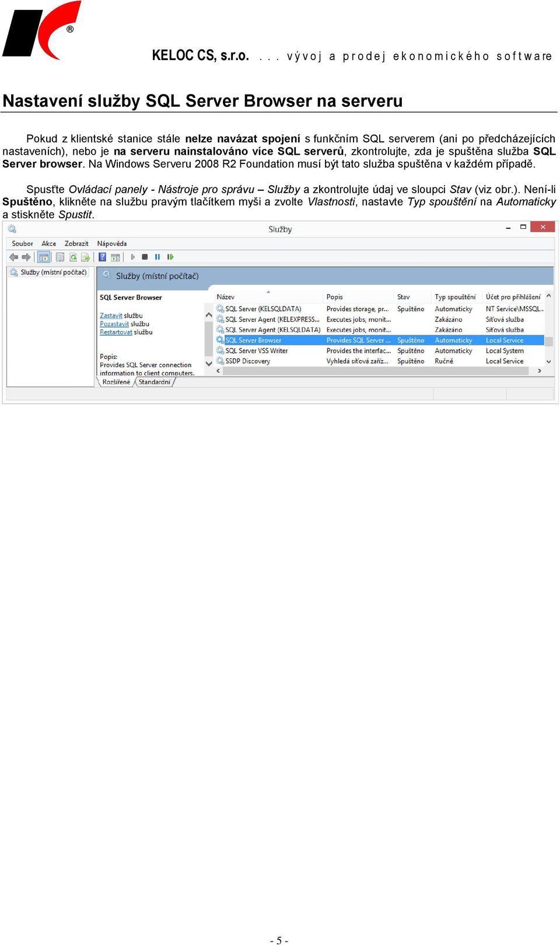The height and width of the screenshot is (945, 560).
Task: Click the Back arrow in Služby toolbar
Action: (13, 257)
